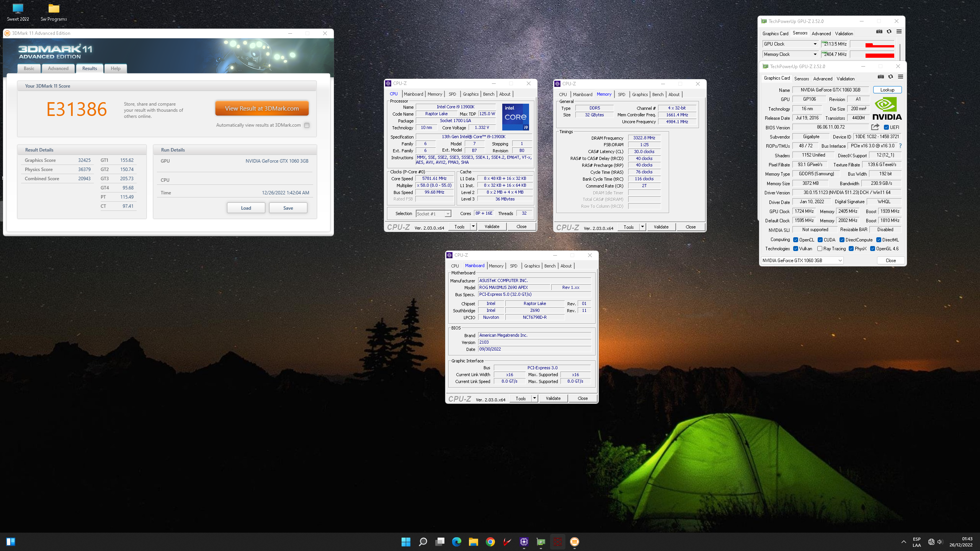
Task: Toggle the PhysX checkbox
Action: click(x=851, y=249)
